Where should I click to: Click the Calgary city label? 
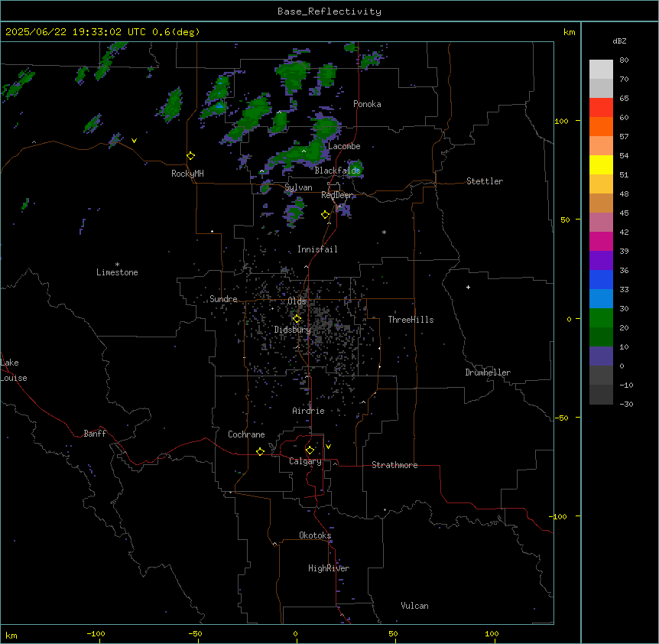(305, 461)
